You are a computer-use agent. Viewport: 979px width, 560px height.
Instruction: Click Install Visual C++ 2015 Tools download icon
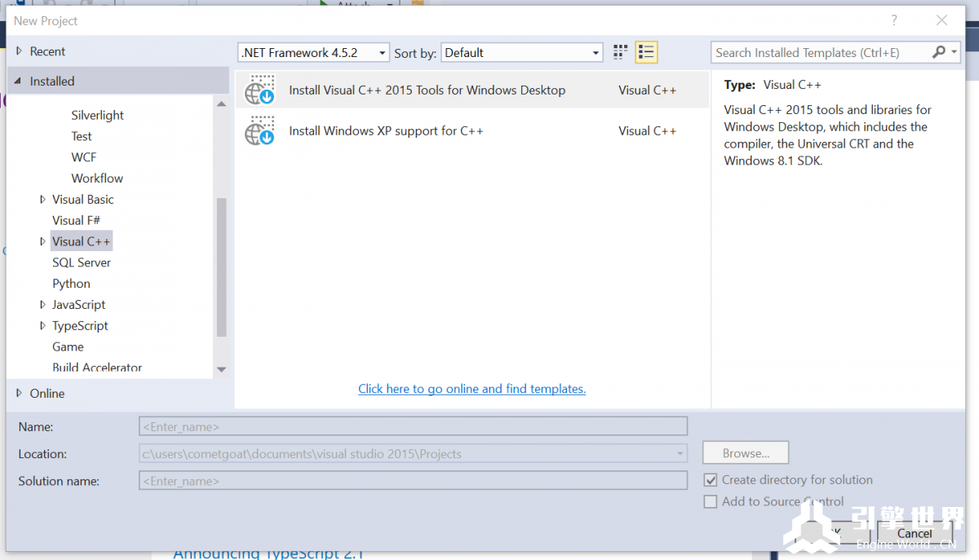tap(260, 90)
